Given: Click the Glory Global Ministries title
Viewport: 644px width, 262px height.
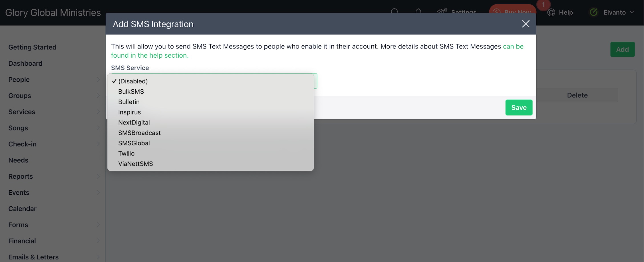Looking at the screenshot, I should [53, 13].
